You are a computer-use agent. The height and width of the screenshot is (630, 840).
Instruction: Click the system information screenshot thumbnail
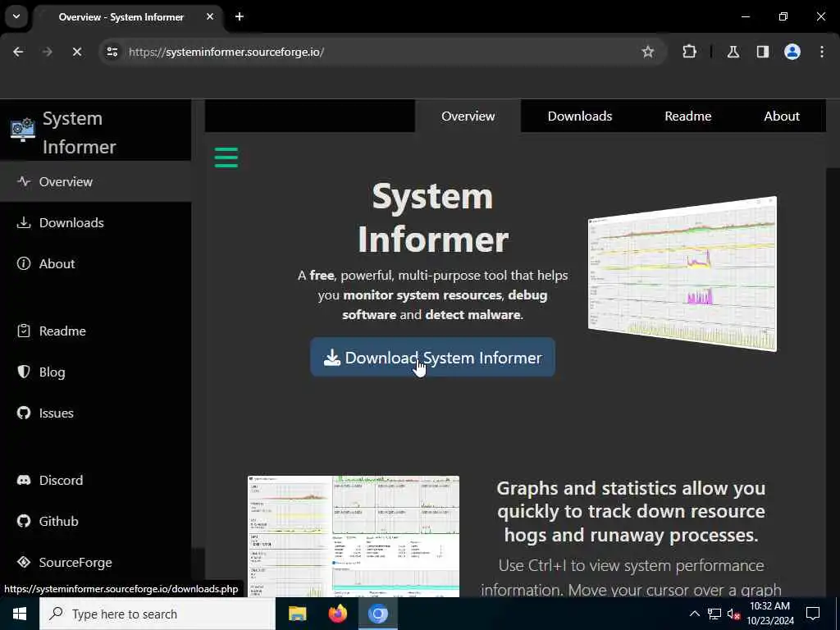click(x=354, y=536)
